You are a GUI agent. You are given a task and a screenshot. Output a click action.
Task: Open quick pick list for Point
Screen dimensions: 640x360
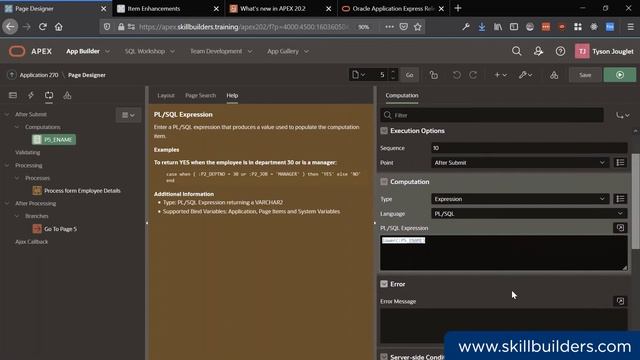[x=620, y=162]
